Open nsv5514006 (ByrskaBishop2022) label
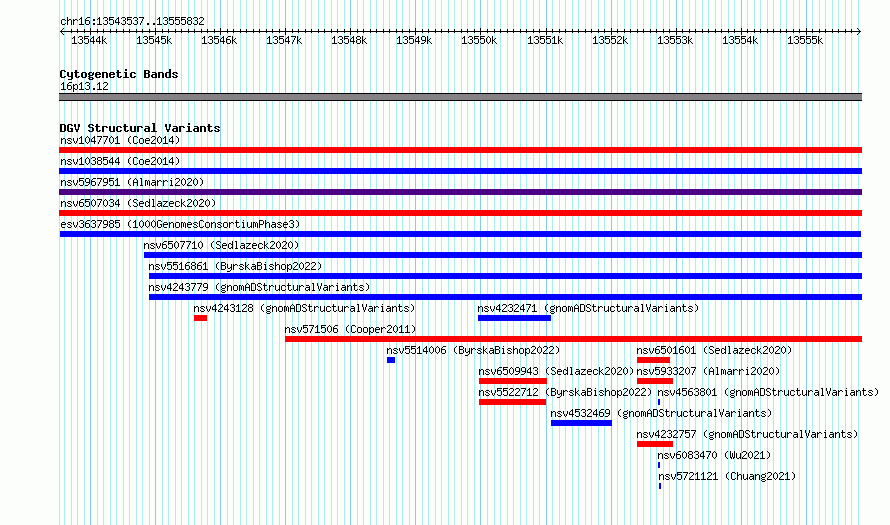This screenshot has width=890, height=525. [473, 350]
